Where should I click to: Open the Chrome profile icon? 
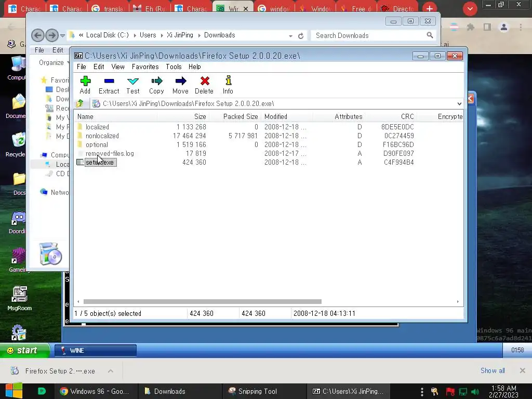[x=504, y=27]
